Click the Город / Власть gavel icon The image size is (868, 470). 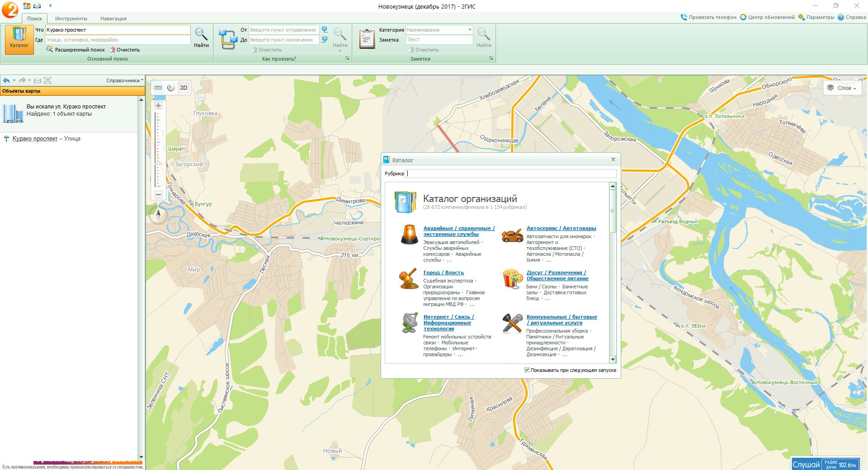pyautogui.click(x=409, y=279)
